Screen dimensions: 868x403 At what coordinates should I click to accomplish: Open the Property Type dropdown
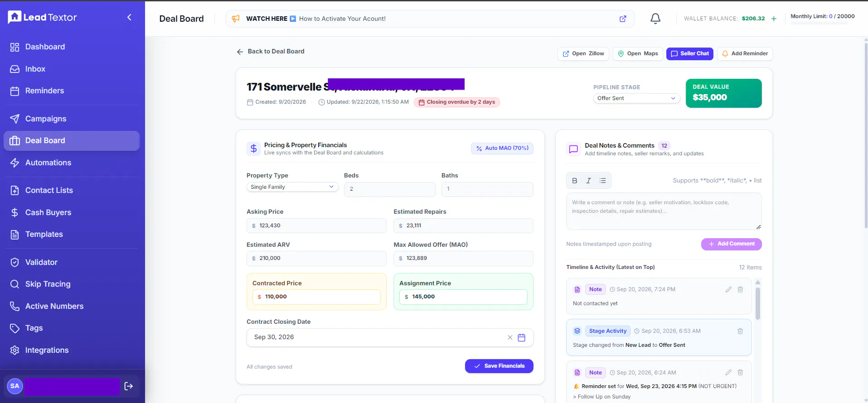(x=292, y=187)
